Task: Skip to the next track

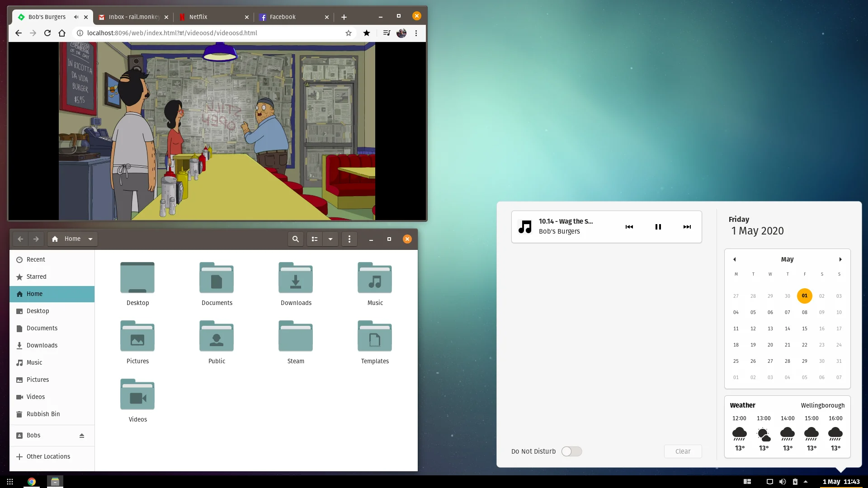Action: click(x=687, y=227)
